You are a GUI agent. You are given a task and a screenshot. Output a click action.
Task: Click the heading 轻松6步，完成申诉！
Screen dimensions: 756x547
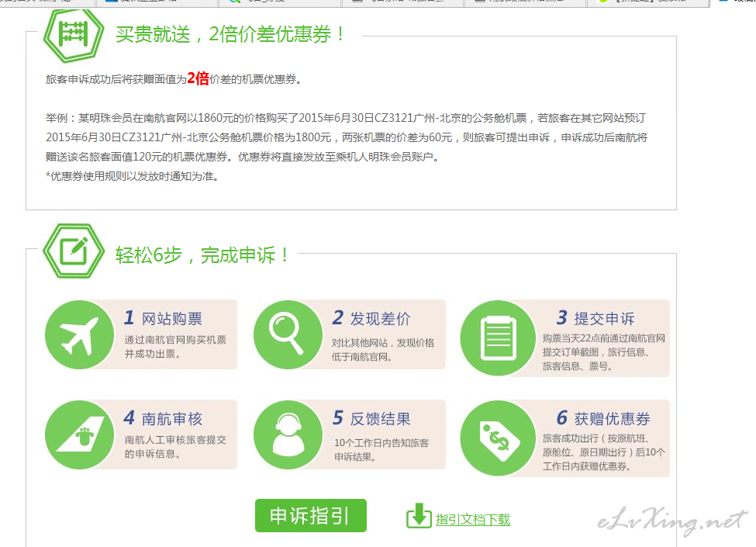pos(202,255)
